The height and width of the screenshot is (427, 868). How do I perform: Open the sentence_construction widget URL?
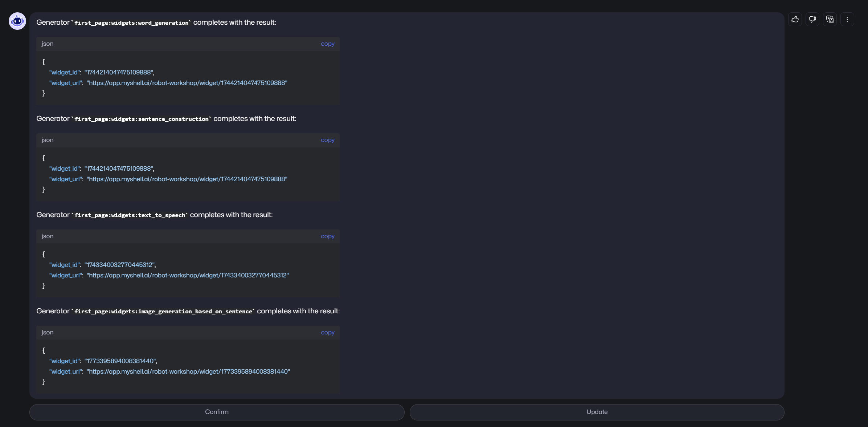tap(187, 179)
